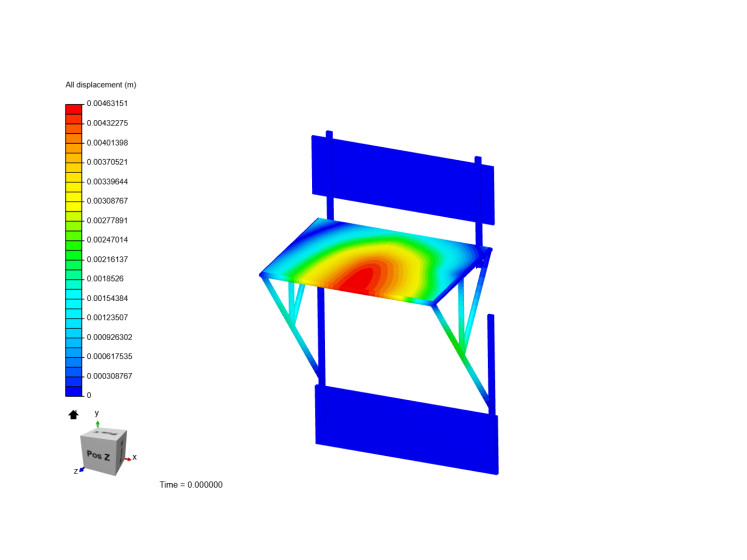Click the red x-axis arrow
Viewport: 747px width, 560px height.
127,459
